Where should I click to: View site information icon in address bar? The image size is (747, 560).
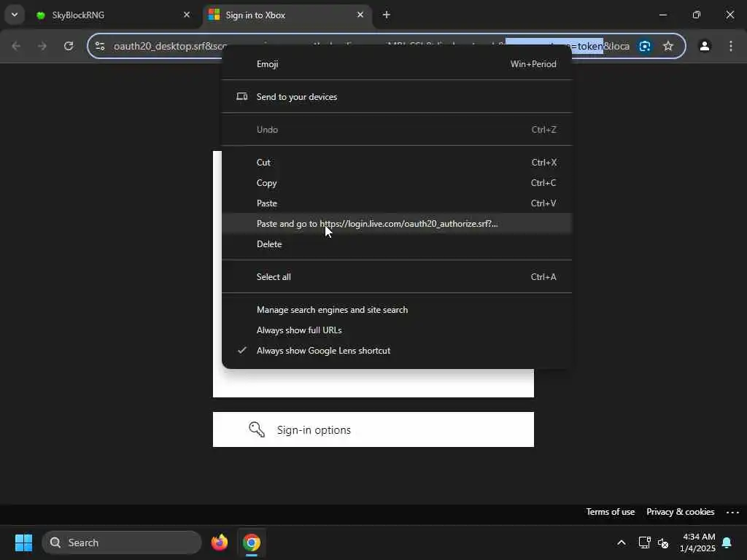100,46
